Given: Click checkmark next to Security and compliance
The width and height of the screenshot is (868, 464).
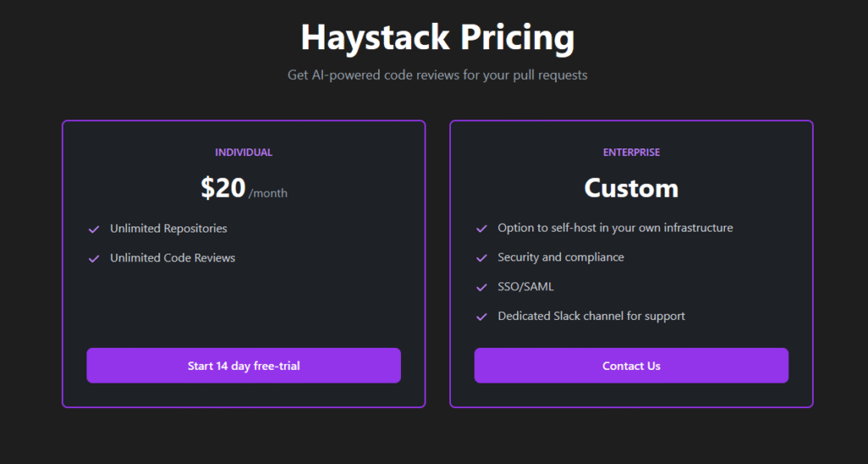Looking at the screenshot, I should [481, 258].
